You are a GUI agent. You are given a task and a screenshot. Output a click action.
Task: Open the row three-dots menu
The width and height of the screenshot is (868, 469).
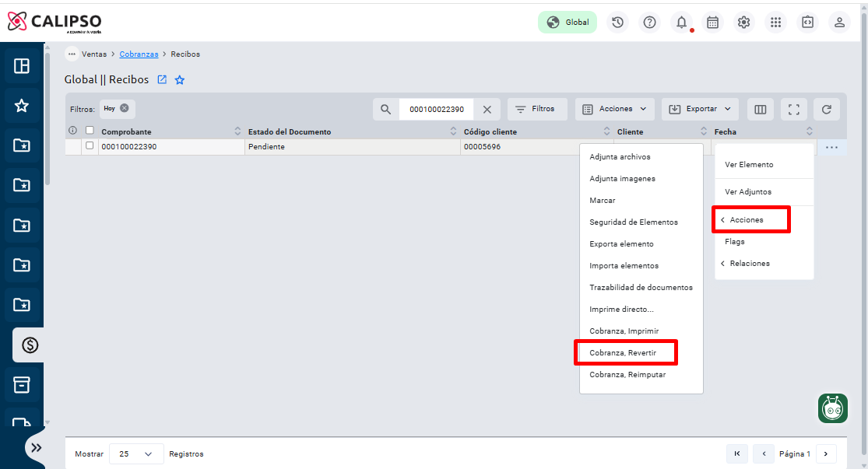tap(831, 147)
